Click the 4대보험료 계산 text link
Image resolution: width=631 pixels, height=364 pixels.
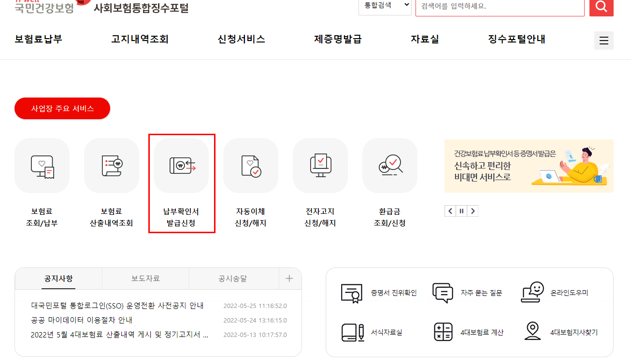(482, 333)
